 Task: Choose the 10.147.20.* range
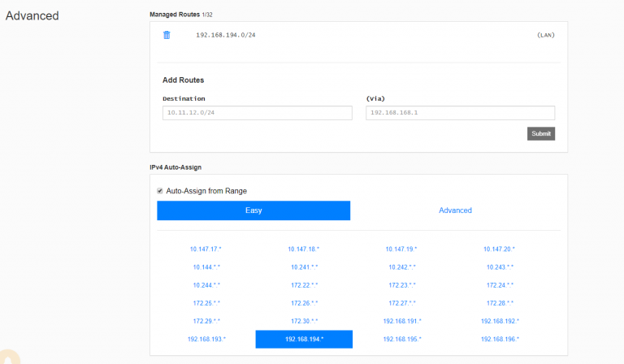click(x=499, y=249)
